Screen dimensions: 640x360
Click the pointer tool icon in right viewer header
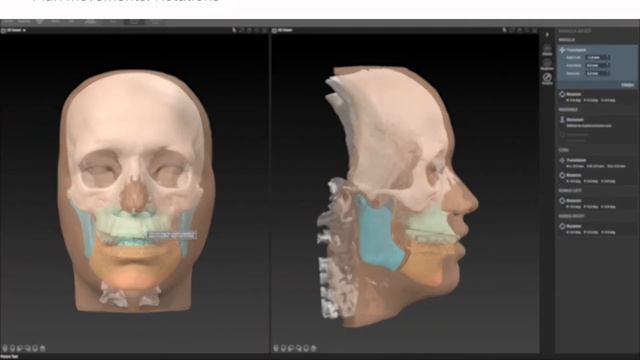504,30
